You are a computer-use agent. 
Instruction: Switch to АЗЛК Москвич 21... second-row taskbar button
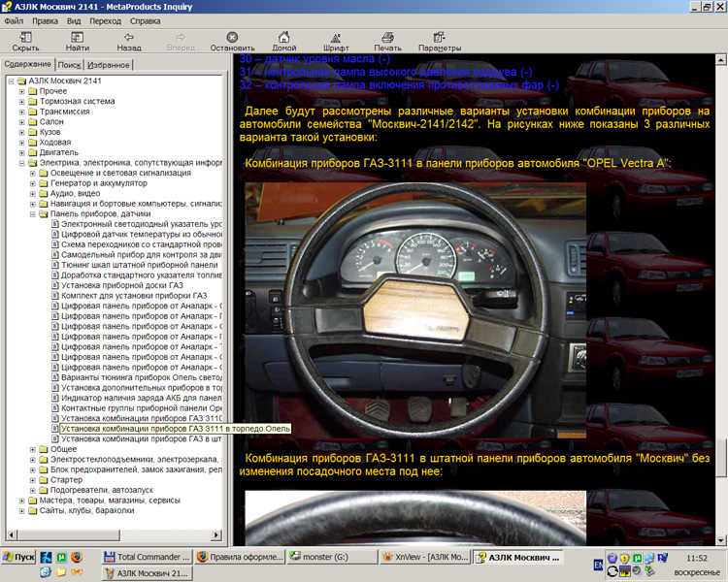click(x=147, y=573)
